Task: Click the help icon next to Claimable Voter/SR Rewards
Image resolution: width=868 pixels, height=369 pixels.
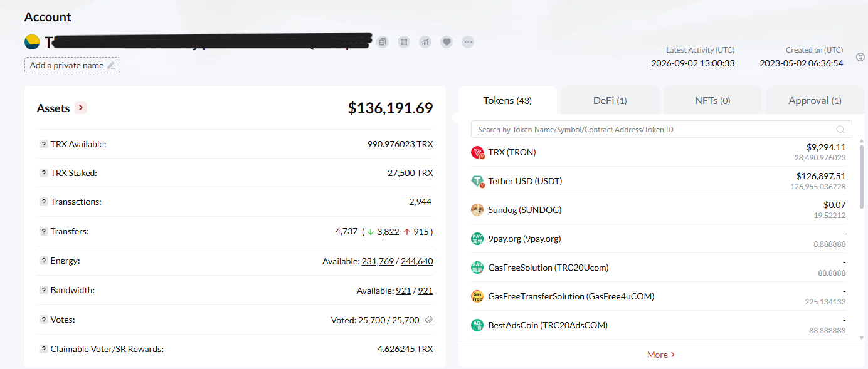Action: click(x=43, y=349)
